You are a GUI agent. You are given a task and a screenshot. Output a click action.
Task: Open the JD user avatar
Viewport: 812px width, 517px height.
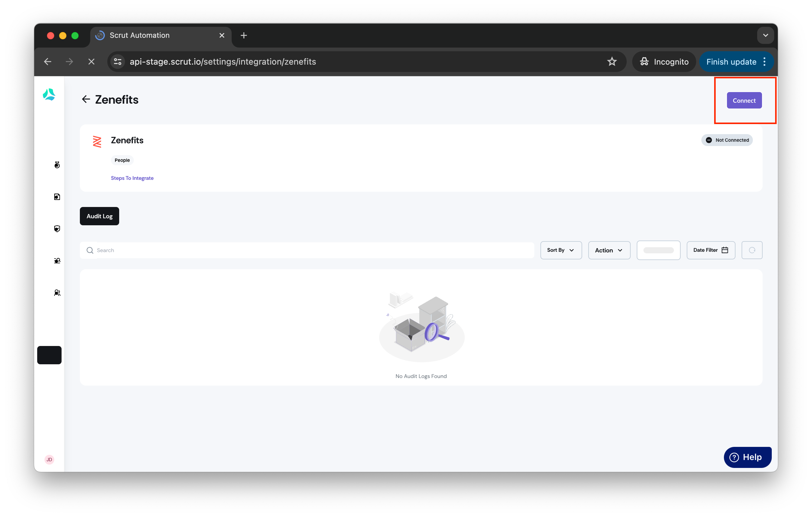click(49, 459)
